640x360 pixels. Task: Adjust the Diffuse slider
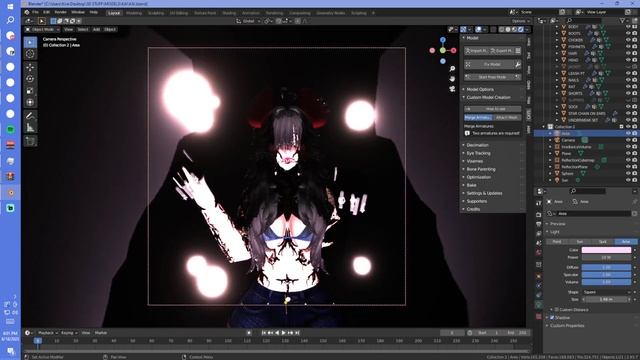coord(606,267)
